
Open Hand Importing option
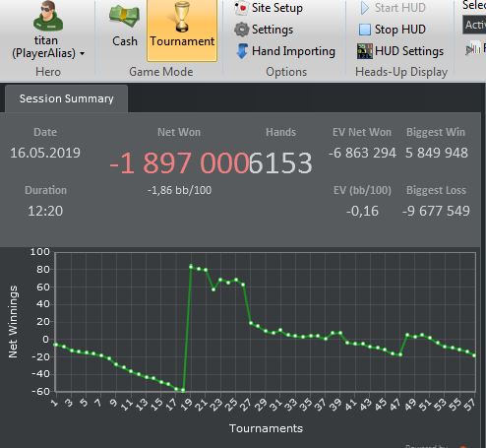point(285,51)
